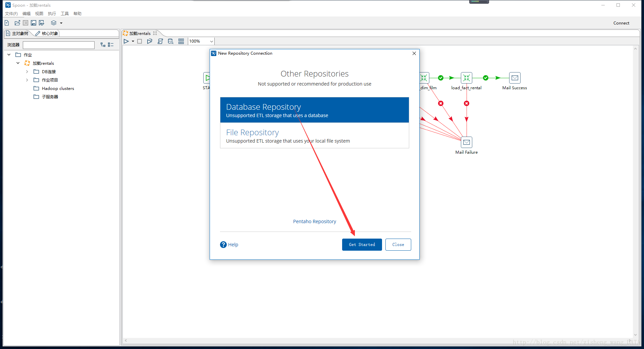
Task: Click the Get Started button
Action: tap(362, 245)
